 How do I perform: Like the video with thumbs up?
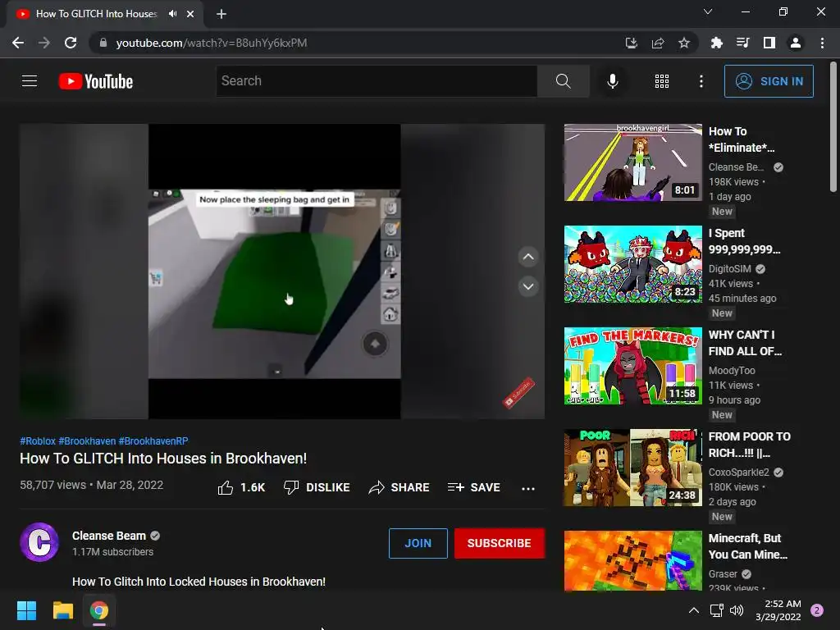click(x=241, y=487)
